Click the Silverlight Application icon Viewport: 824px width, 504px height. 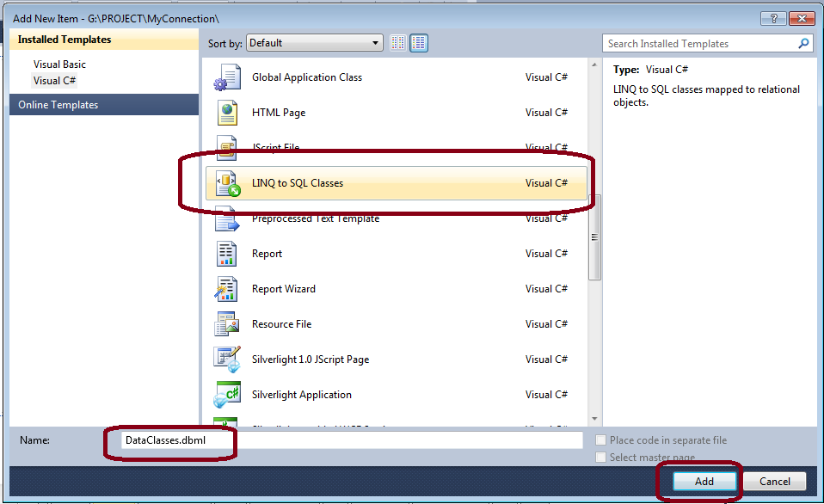pos(227,395)
